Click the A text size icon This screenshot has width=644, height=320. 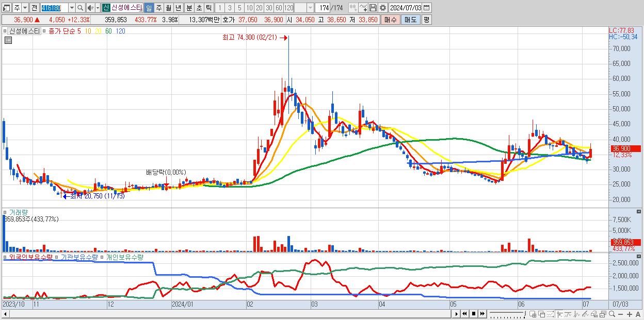point(638,314)
